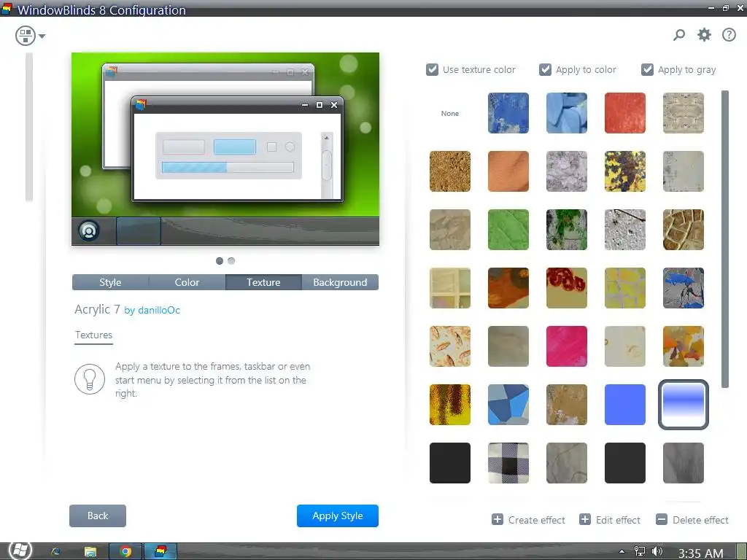The height and width of the screenshot is (560, 747).
Task: Uncheck the Apply to color checkbox
Action: [545, 69]
